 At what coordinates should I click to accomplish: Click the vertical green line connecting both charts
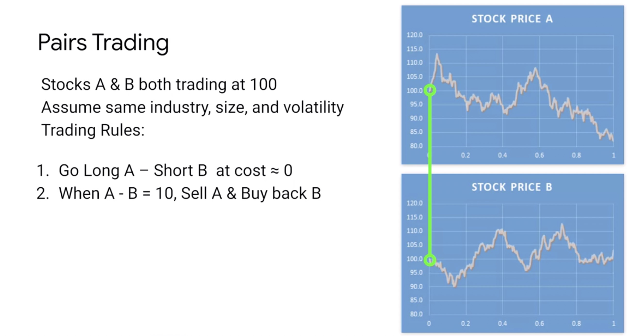(430, 175)
